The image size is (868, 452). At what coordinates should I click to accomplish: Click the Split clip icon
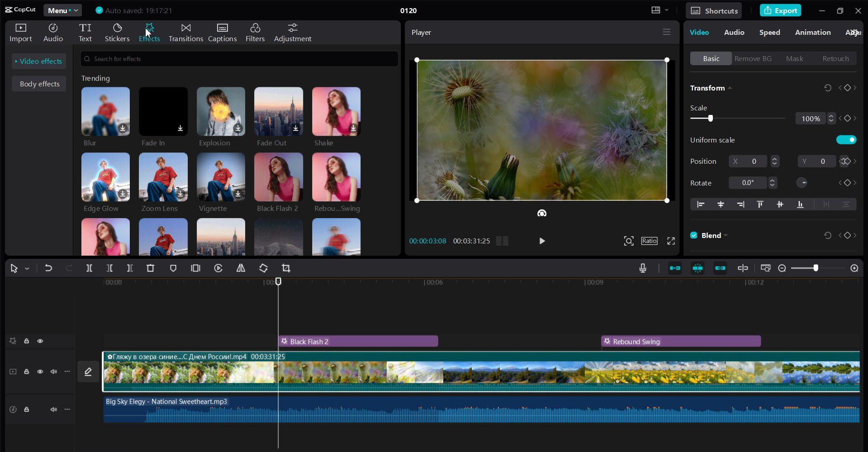[x=89, y=268]
